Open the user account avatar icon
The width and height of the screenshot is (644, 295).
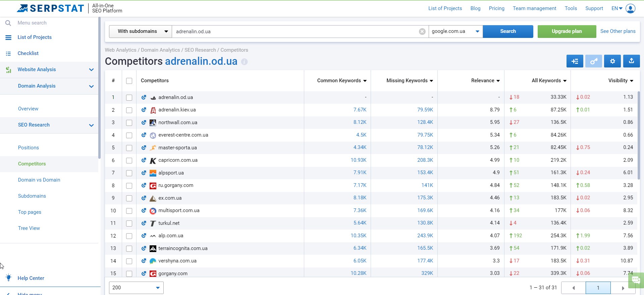pyautogui.click(x=631, y=8)
